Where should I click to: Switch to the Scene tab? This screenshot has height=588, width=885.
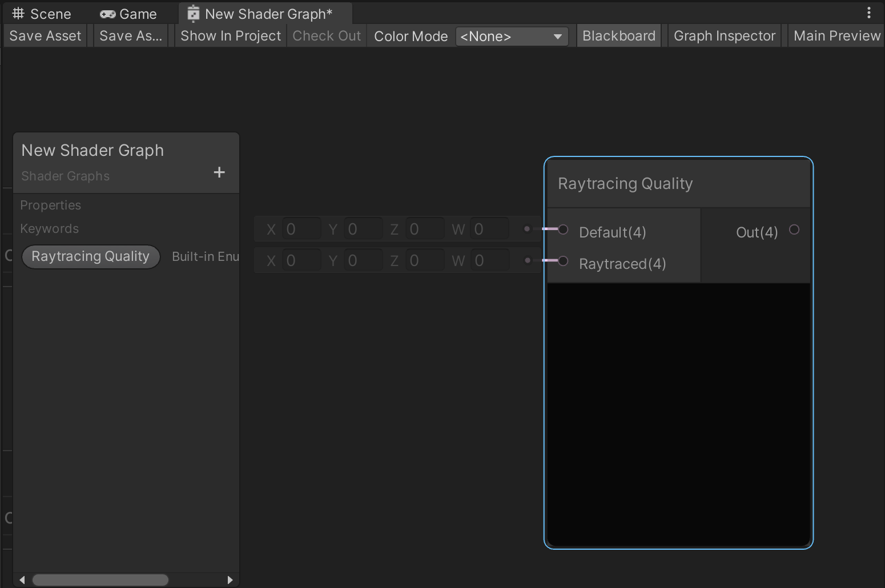click(42, 14)
